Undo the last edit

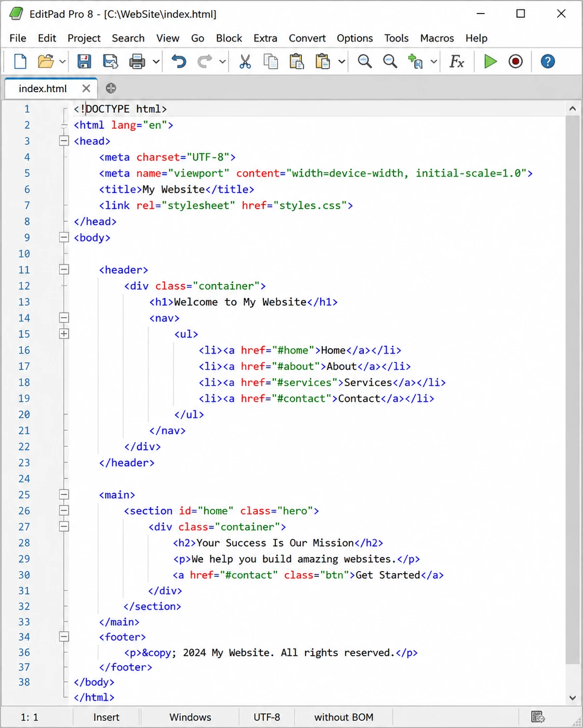point(179,62)
